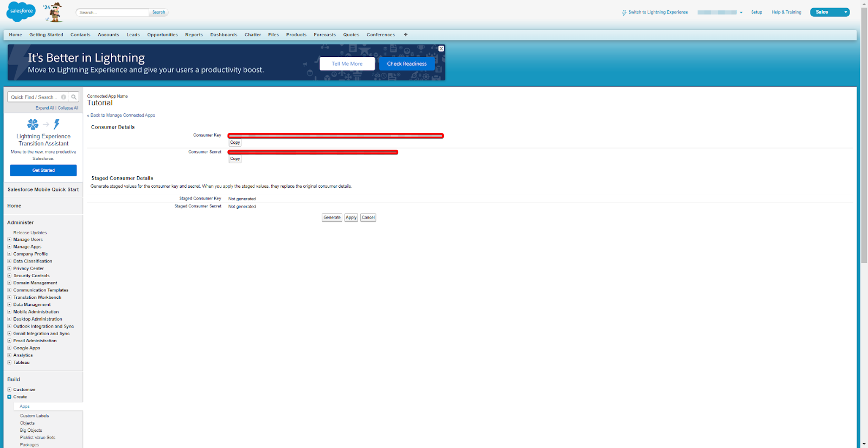Expand the Email Administration node
This screenshot has width=868, height=448.
pyautogui.click(x=9, y=341)
